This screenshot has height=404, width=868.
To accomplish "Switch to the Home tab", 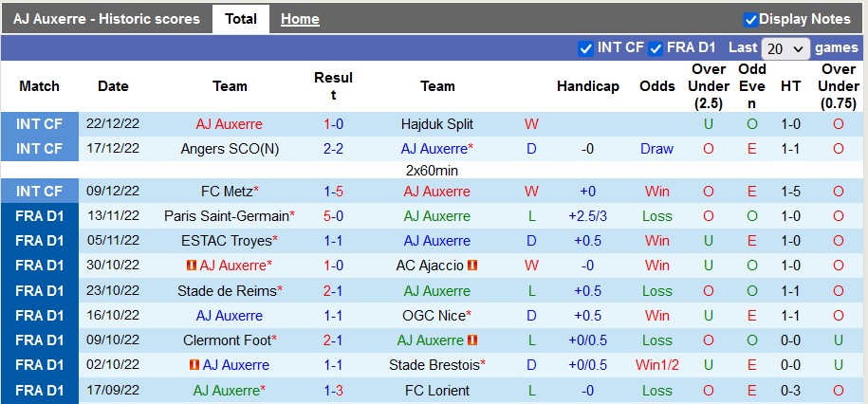I will tap(300, 19).
